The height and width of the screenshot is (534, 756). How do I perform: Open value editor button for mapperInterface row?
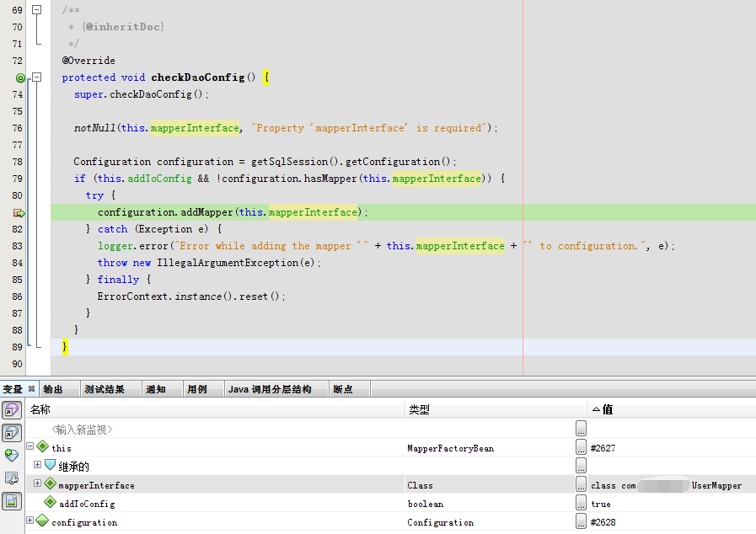[x=581, y=483]
